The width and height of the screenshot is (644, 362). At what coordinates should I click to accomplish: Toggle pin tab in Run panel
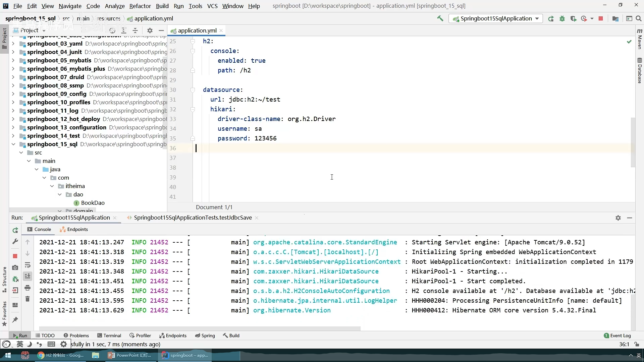[x=15, y=320]
